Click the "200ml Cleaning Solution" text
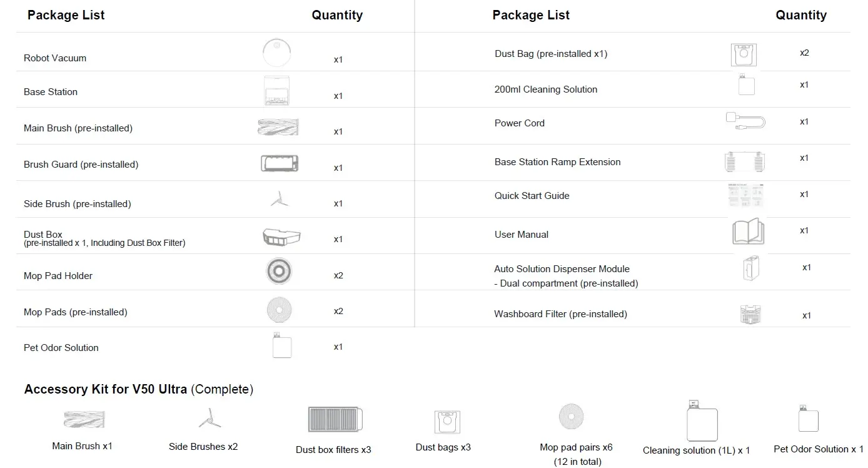Screen dimensions: 868x468 [x=545, y=89]
